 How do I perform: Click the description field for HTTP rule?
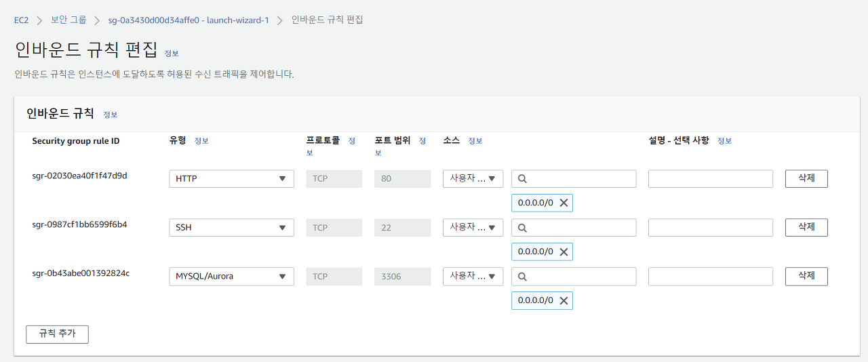pyautogui.click(x=711, y=179)
